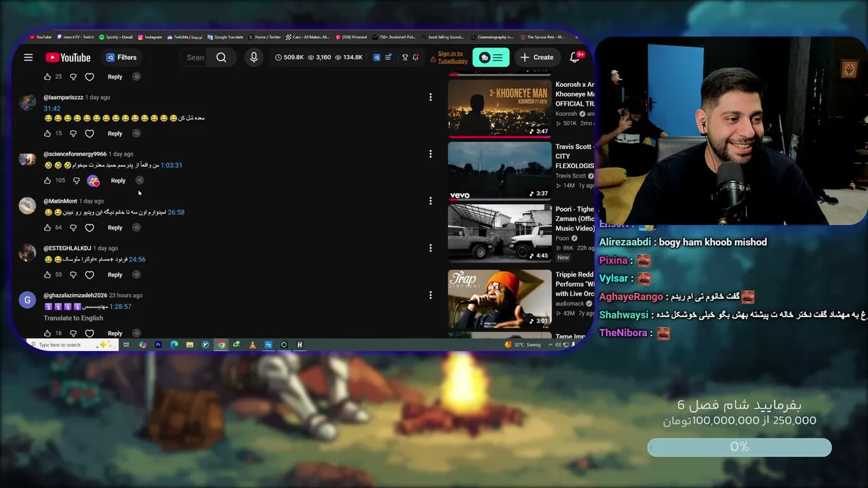Screen dimensions: 868x488
Task: Open File Explorer from the taskbar
Action: pos(190,345)
